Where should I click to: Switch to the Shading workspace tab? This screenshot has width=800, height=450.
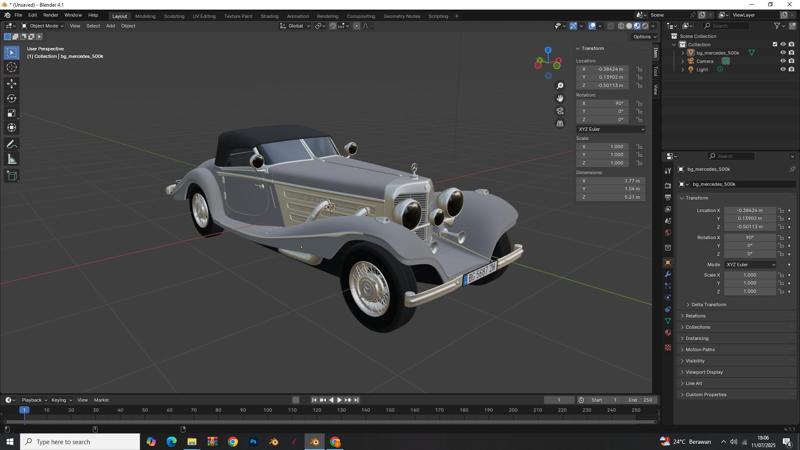[x=269, y=16]
